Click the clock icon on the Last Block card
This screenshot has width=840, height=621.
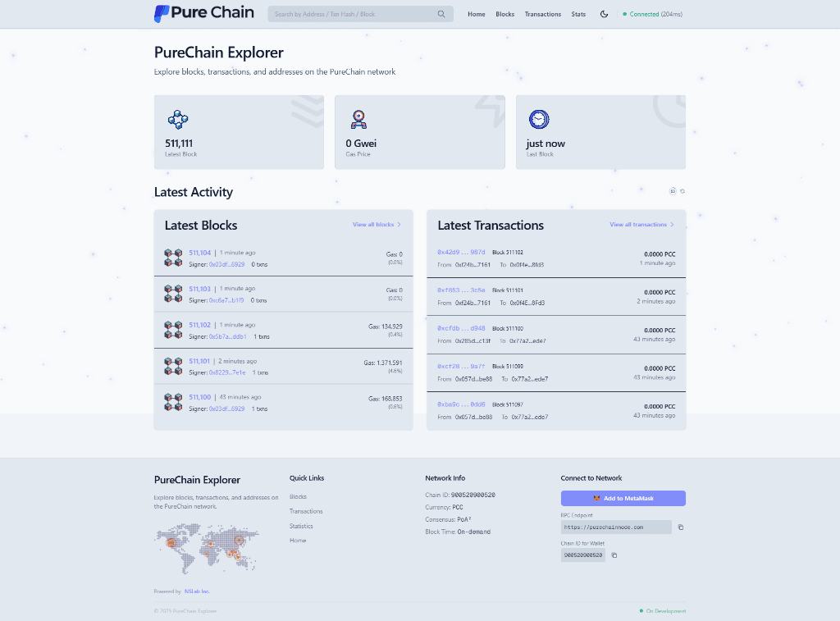(x=540, y=119)
